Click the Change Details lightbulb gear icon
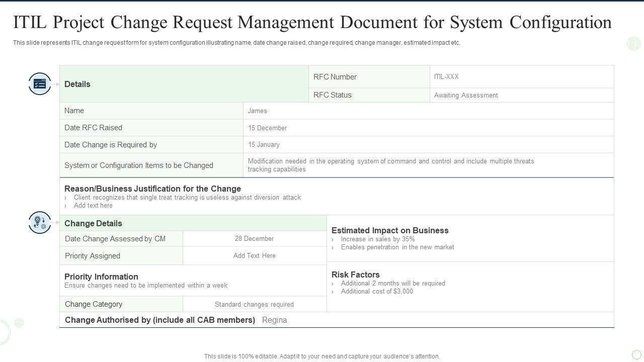 (x=40, y=223)
